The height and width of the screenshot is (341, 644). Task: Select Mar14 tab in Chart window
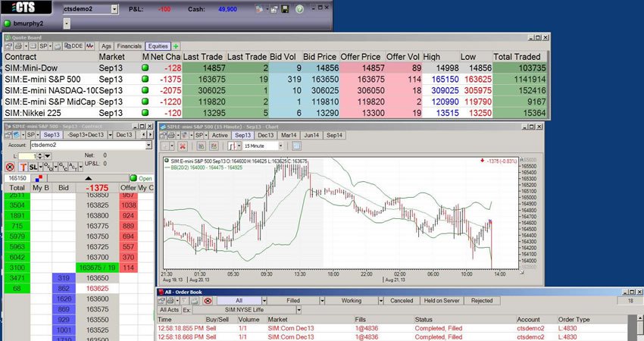point(289,135)
